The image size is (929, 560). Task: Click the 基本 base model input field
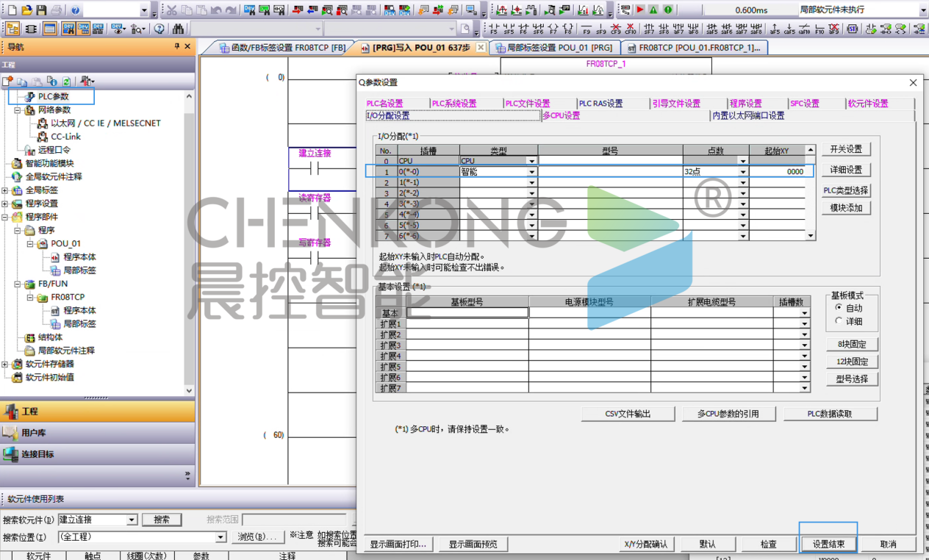[x=467, y=312]
